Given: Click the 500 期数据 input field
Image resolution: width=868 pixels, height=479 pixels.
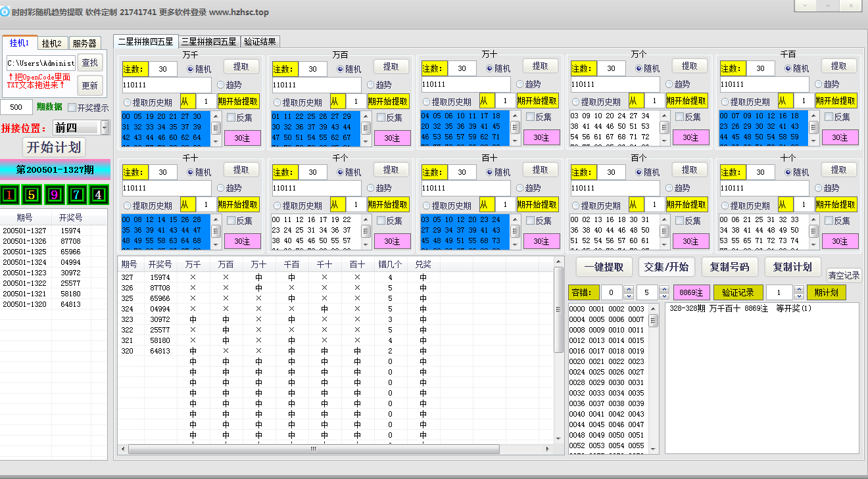Looking at the screenshot, I should [16, 107].
